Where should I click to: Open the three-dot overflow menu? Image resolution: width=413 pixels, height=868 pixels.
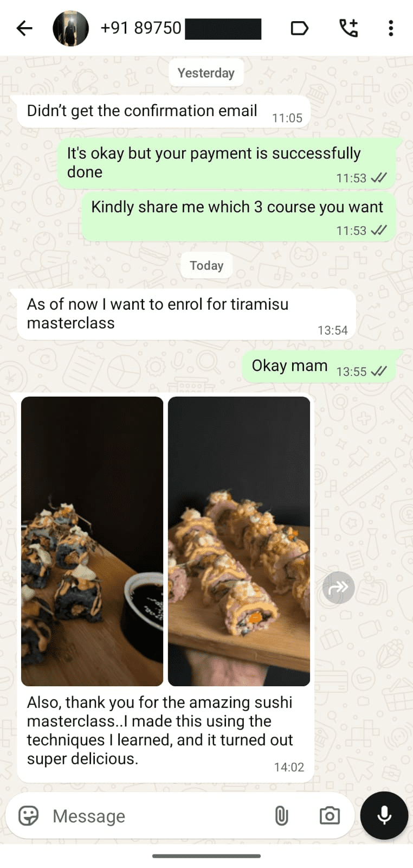391,28
